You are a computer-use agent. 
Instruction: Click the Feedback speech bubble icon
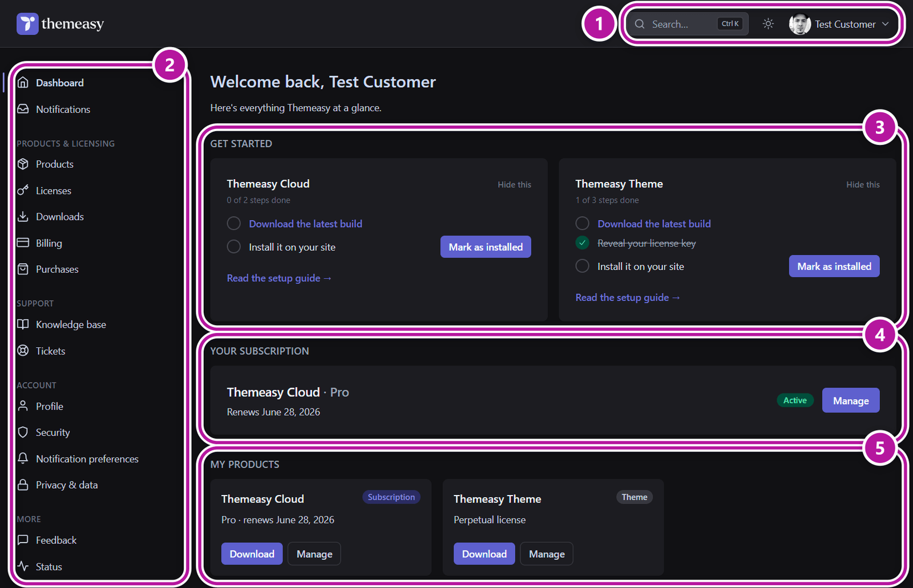(23, 540)
